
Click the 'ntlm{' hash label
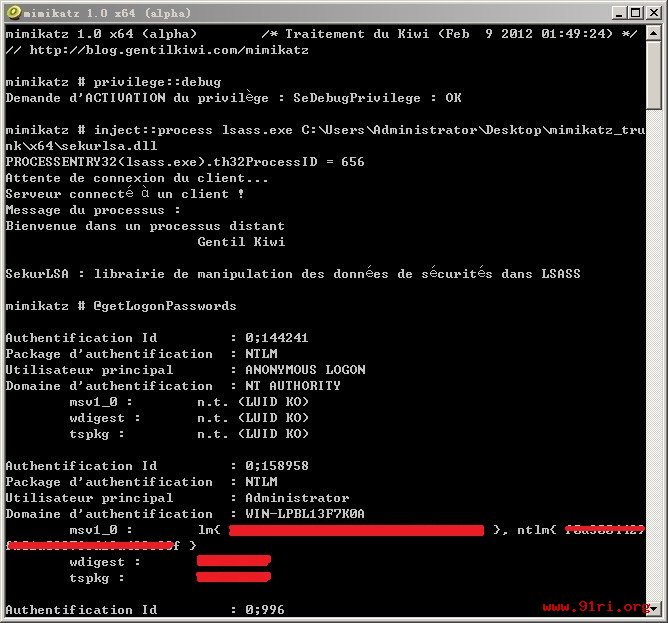[x=536, y=530]
